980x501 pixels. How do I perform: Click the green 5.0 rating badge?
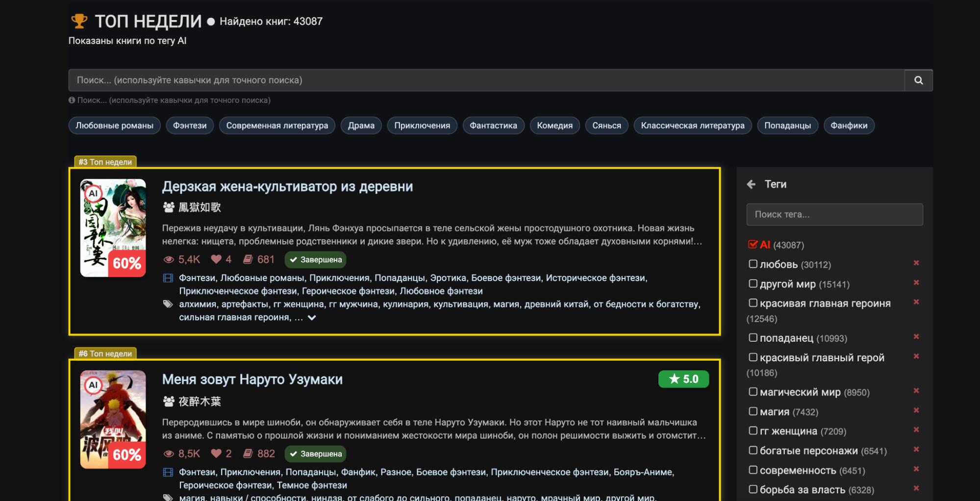(x=683, y=379)
